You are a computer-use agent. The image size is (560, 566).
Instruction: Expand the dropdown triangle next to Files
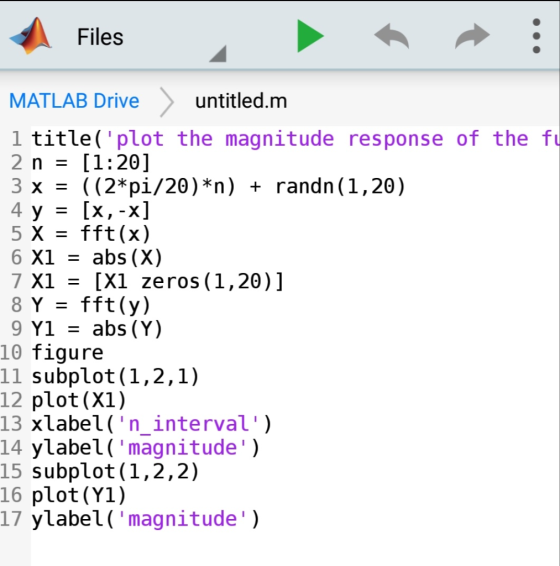coord(218,53)
